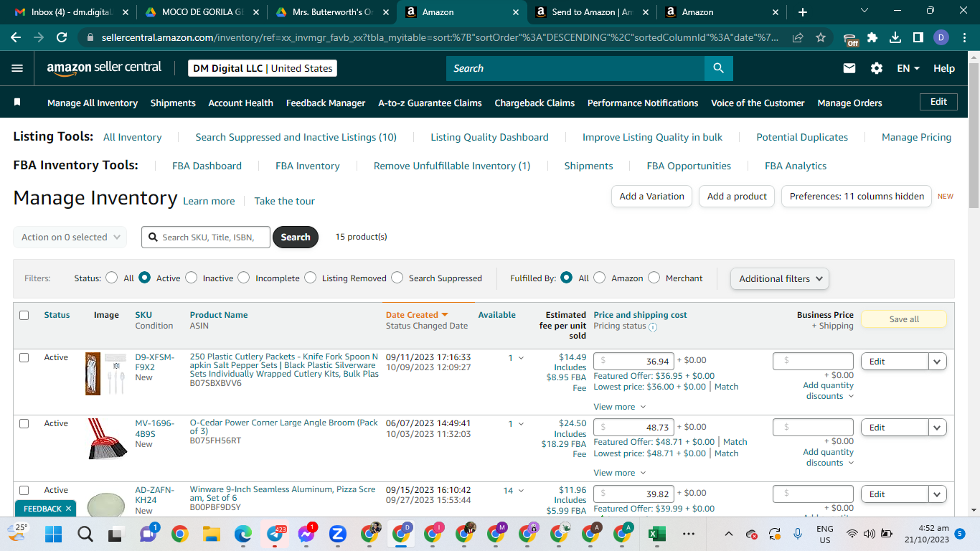Open Account Health in the favorites bar

coord(241,103)
